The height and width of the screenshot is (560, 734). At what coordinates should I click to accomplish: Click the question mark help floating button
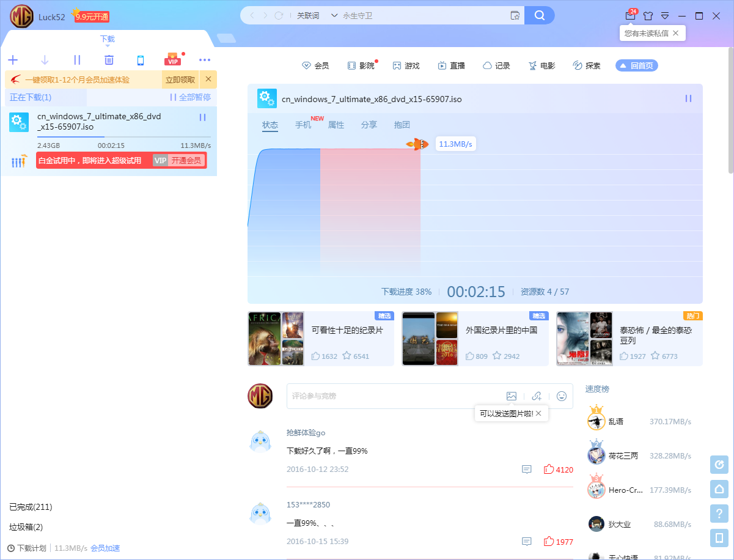719,514
